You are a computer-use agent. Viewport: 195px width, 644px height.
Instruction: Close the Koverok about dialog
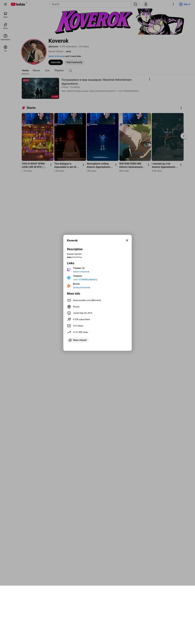coord(127,240)
